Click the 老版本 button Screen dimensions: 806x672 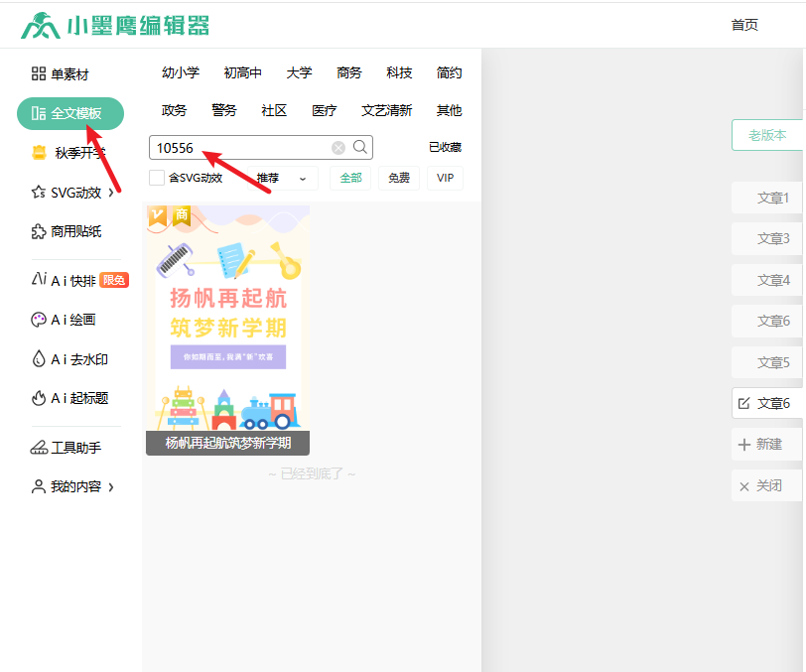pos(767,135)
